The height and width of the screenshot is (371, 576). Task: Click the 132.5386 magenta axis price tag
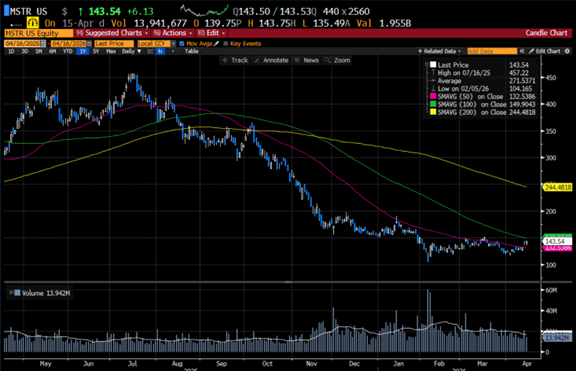click(x=557, y=248)
